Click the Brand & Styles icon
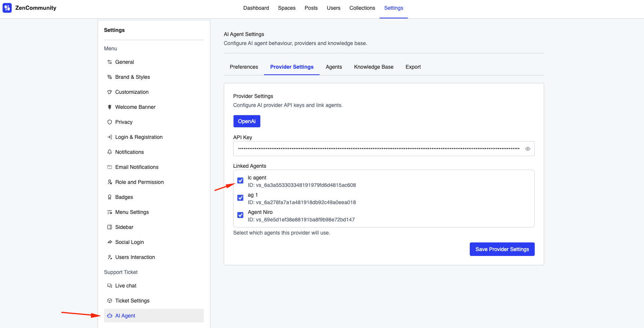Viewport: 644px width, 328px height. 110,77
